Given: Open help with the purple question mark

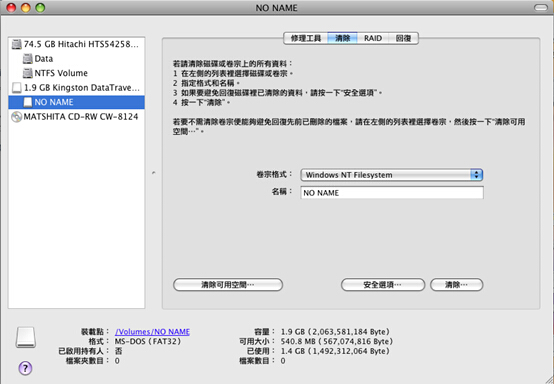Looking at the screenshot, I should tap(25, 368).
